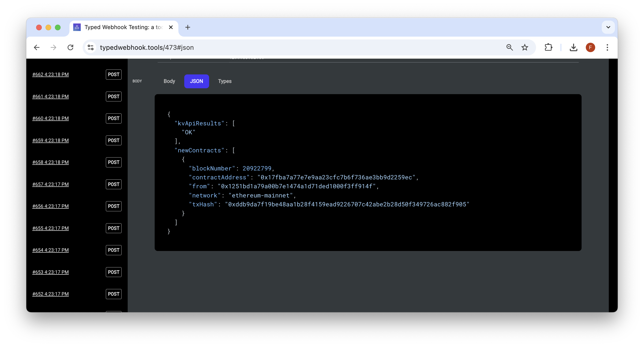Bookmark this page with the star icon

[x=525, y=47]
